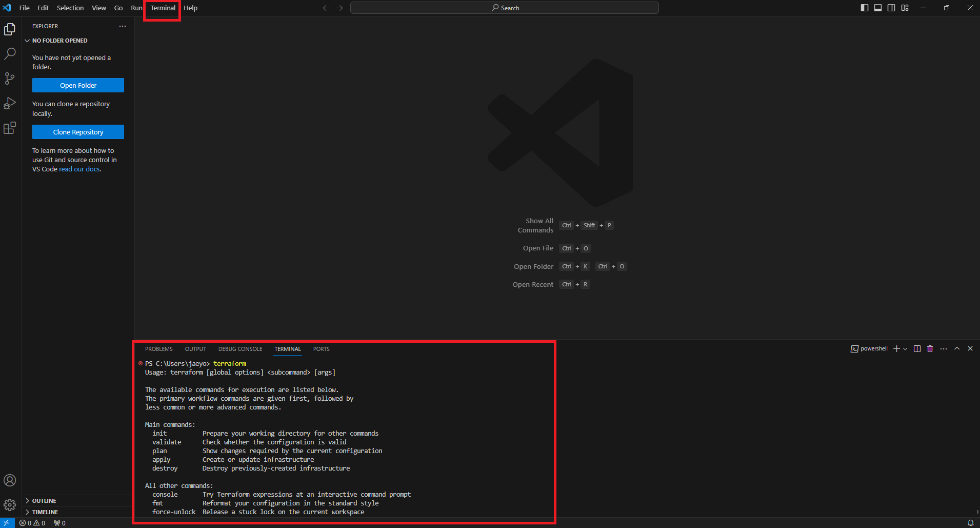Viewport: 980px width, 528px height.
Task: Split the terminal panel
Action: point(917,348)
